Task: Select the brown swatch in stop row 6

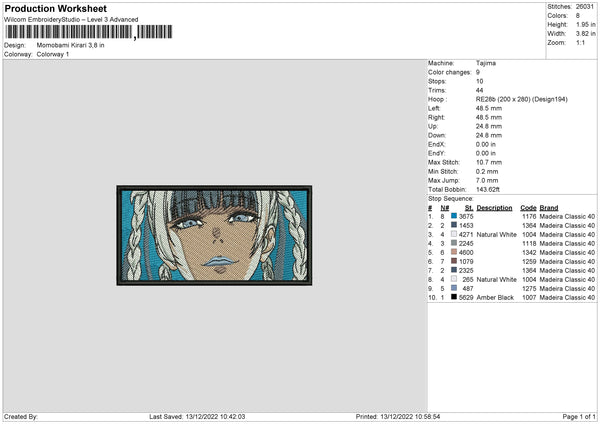Action: 454,261
